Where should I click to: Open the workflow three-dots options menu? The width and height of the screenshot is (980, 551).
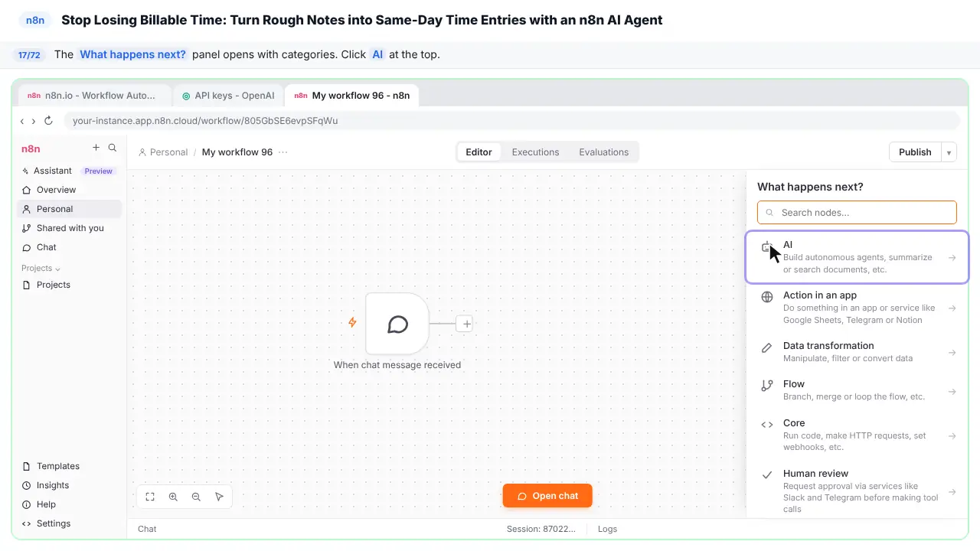tap(283, 152)
